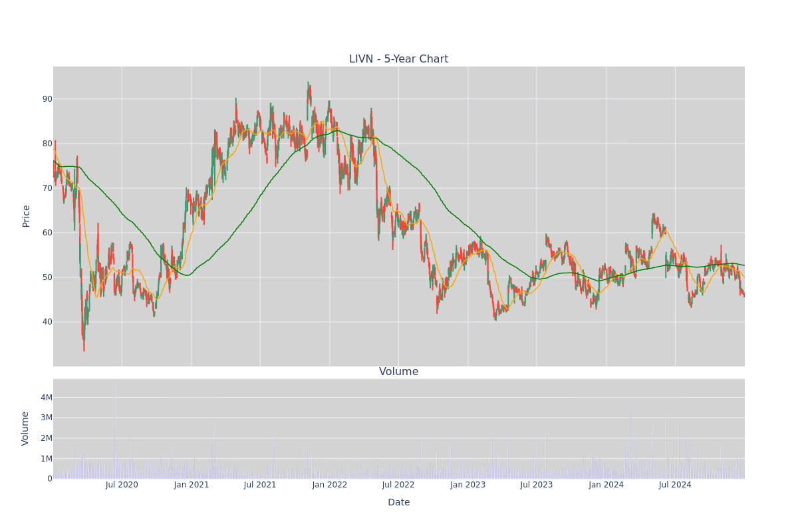Select the 70 price tick label

[x=47, y=188]
